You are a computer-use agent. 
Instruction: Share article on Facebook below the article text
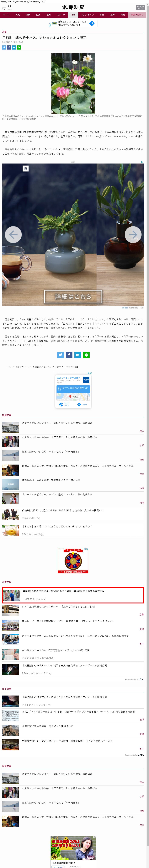click(69, 355)
